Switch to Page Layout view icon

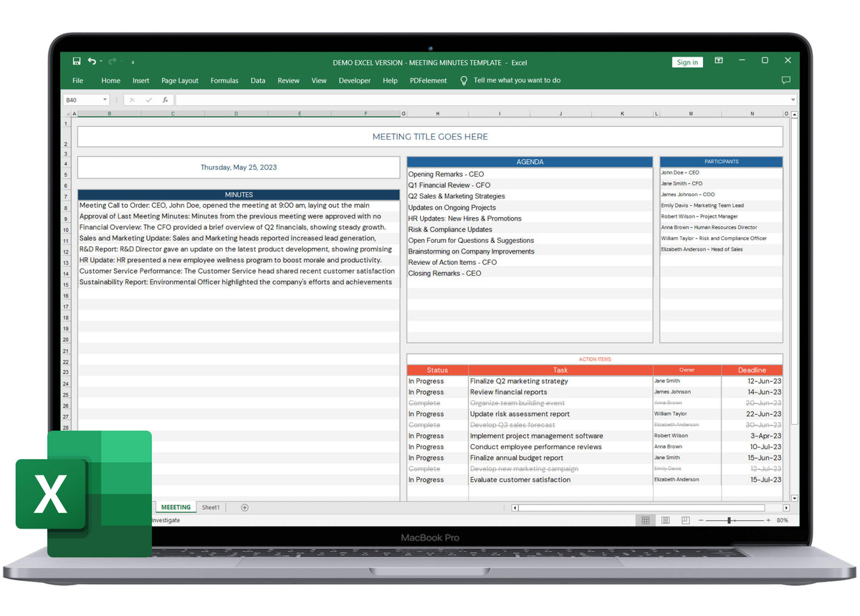(665, 520)
